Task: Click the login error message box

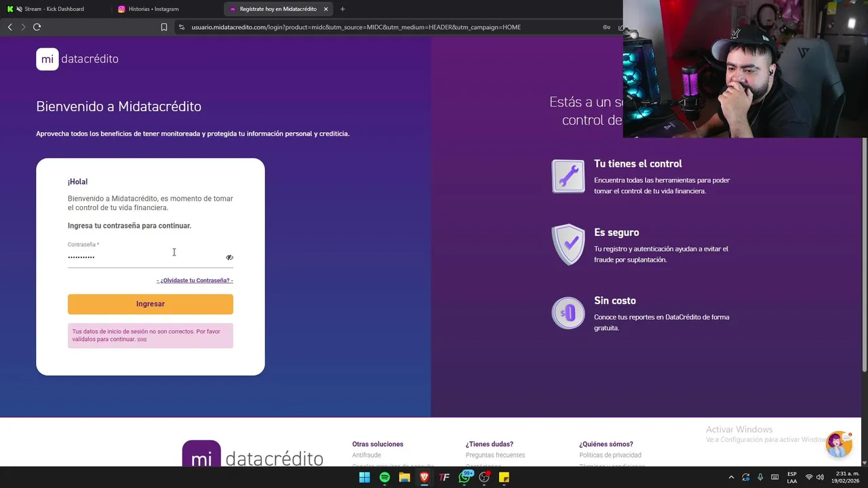Action: (151, 335)
